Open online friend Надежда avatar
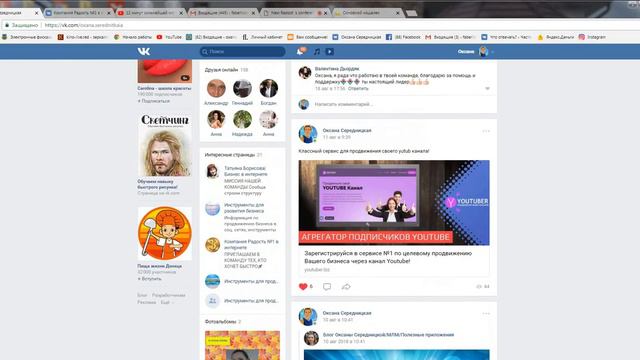The image size is (640, 360). (x=242, y=119)
